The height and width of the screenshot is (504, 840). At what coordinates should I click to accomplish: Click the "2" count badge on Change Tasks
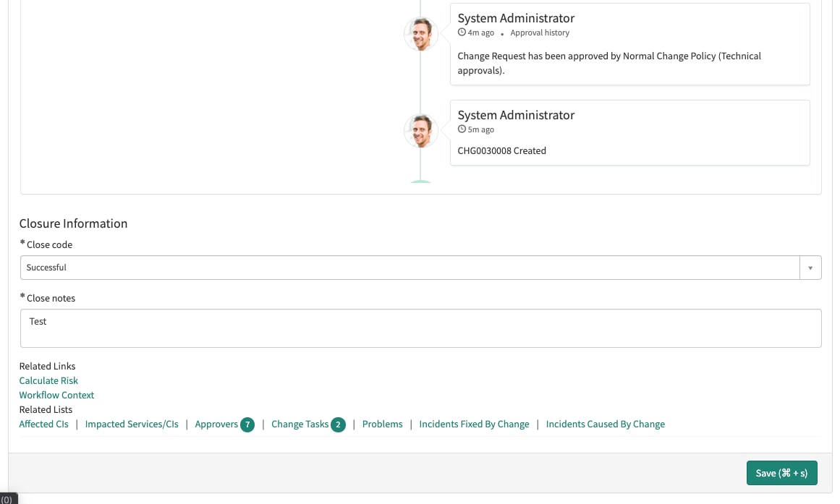(338, 424)
